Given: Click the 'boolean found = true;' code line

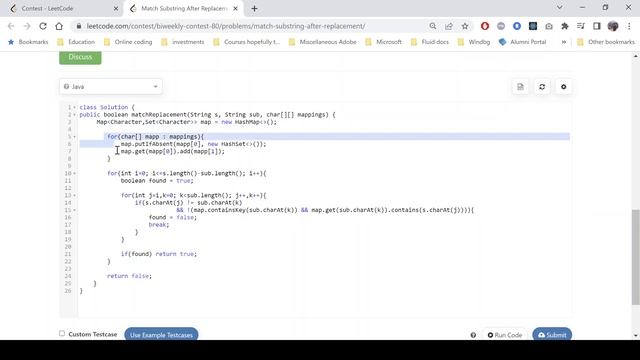Looking at the screenshot, I should (157, 181).
